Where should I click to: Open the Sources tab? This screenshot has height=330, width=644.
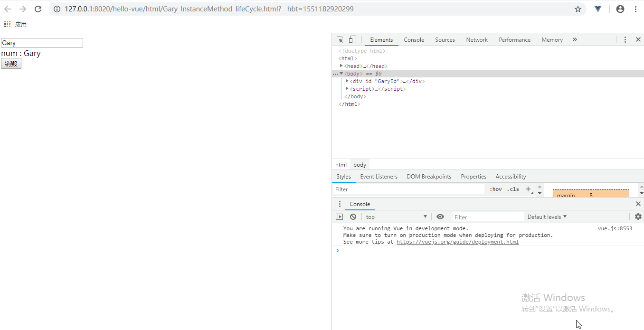point(445,40)
